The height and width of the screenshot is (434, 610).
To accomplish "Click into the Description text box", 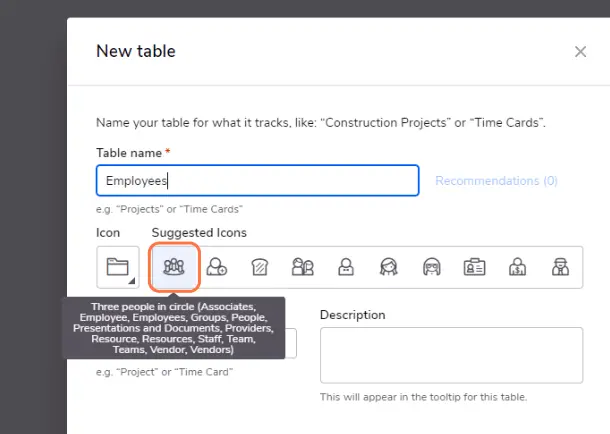I will (451, 355).
